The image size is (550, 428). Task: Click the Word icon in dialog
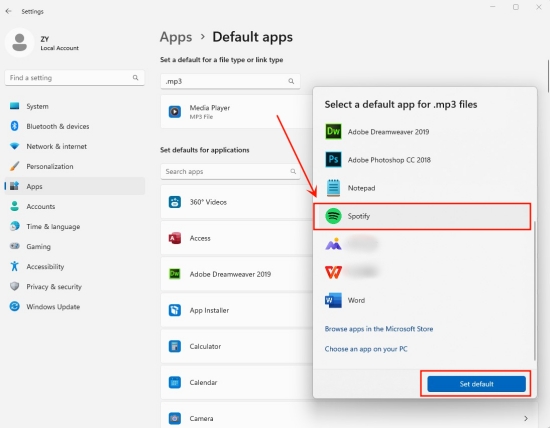(x=333, y=300)
